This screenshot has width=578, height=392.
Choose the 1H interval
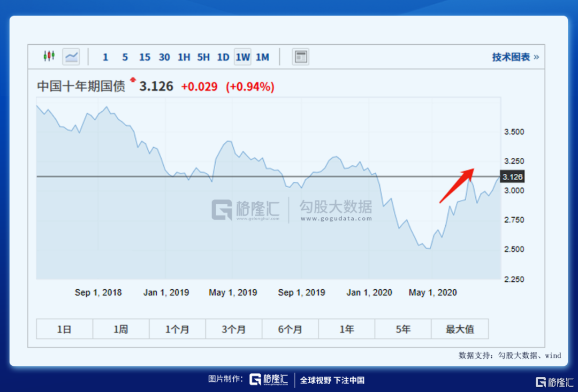(x=184, y=57)
